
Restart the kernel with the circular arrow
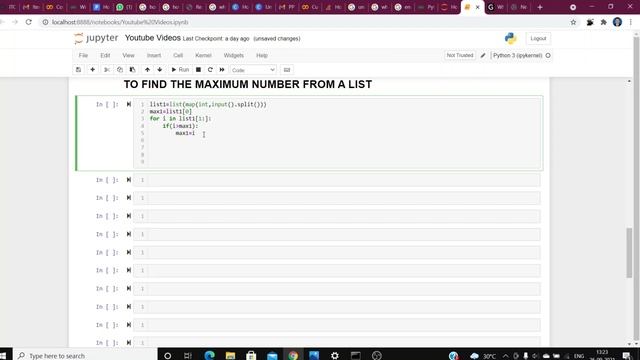click(x=210, y=70)
